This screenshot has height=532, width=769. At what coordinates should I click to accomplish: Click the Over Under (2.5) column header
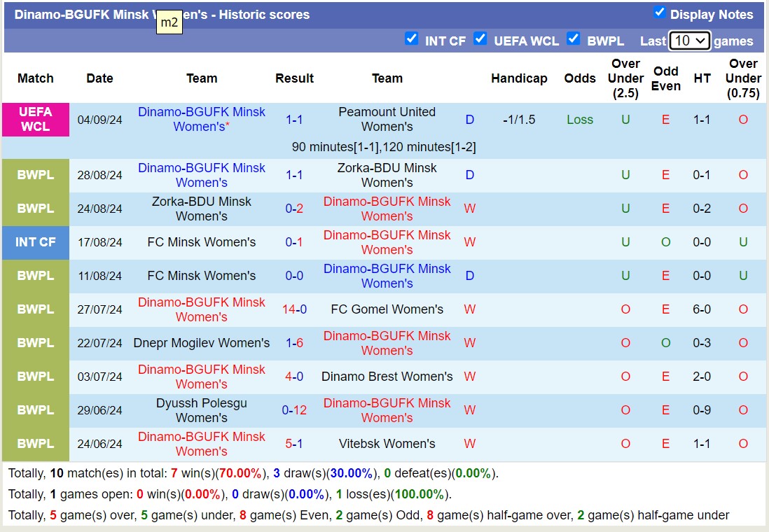click(x=625, y=78)
